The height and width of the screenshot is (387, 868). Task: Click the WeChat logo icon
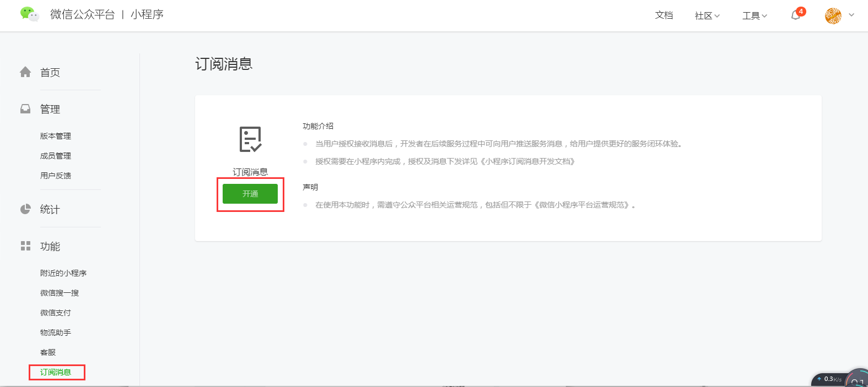[30, 14]
